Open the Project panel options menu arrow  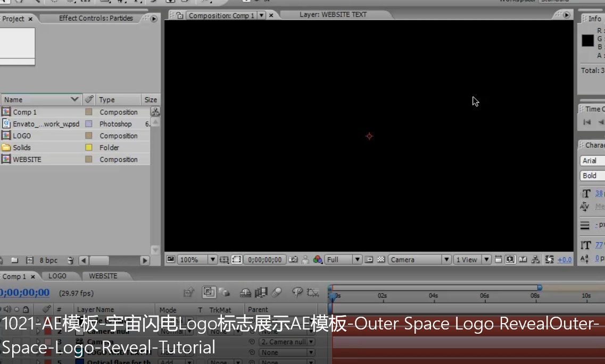154,19
